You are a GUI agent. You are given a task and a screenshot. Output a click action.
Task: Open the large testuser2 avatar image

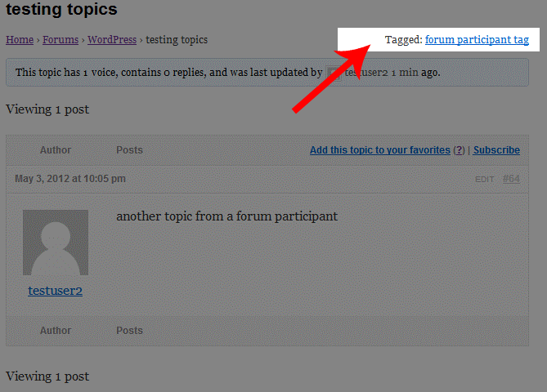click(56, 243)
